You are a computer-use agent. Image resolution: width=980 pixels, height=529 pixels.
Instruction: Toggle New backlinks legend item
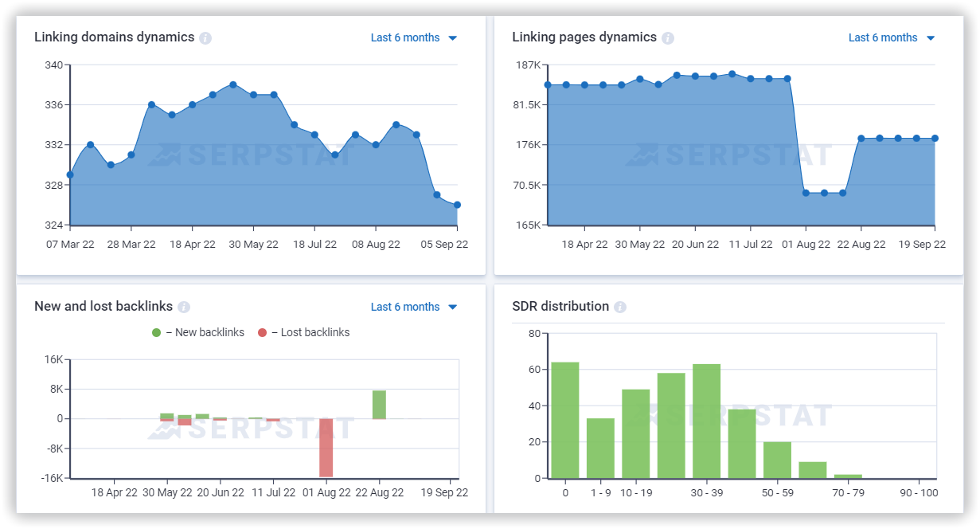(x=197, y=332)
